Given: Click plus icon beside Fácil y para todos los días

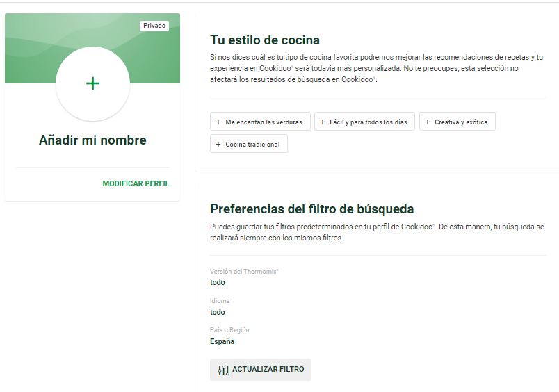Looking at the screenshot, I should point(323,122).
